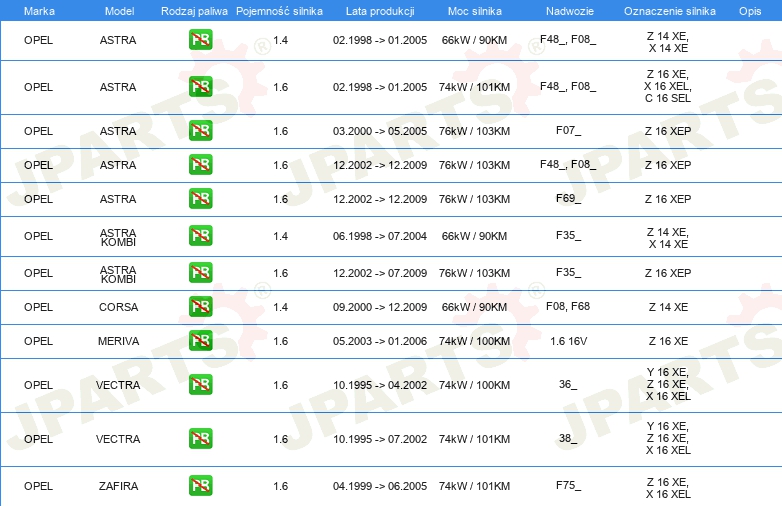Click the fuel icon in the Vectra 36_ row
Image resolution: width=782 pixels, height=506 pixels.
200,384
